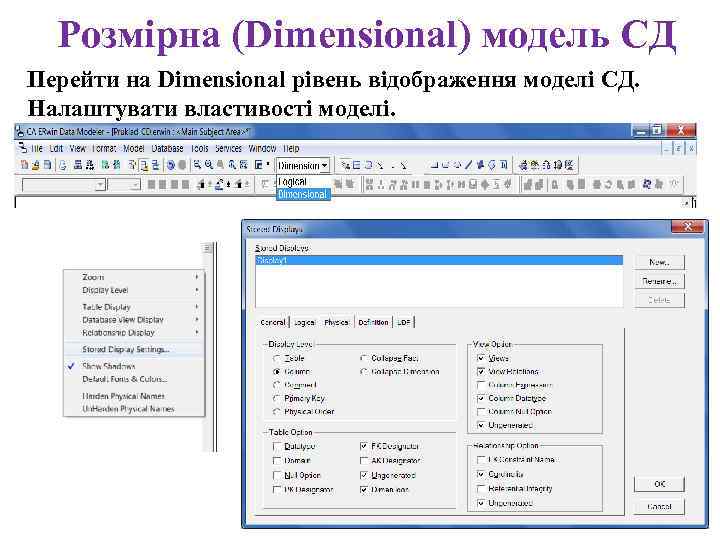Open the File menu
This screenshot has width=720, height=540.
[37, 148]
